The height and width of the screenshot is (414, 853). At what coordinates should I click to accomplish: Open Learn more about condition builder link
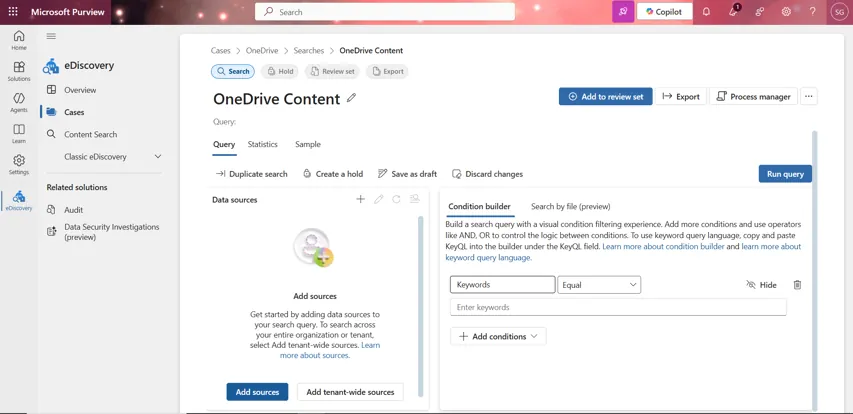point(663,246)
